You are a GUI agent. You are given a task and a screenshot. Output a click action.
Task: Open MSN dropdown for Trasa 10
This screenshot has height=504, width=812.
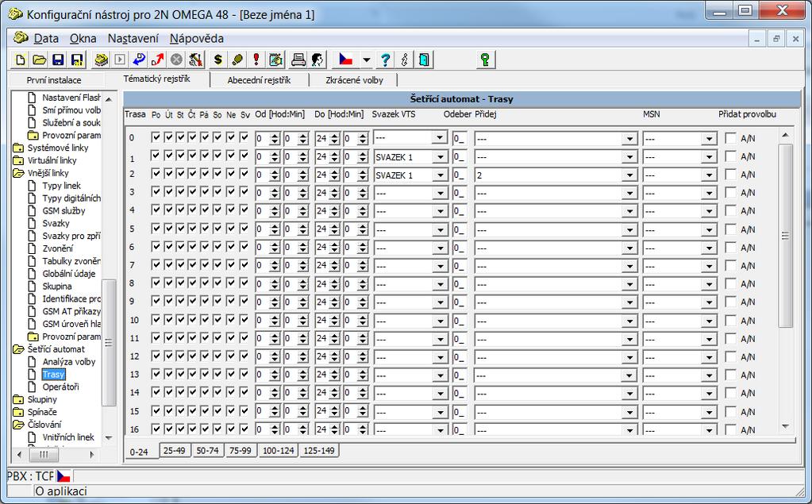[710, 321]
